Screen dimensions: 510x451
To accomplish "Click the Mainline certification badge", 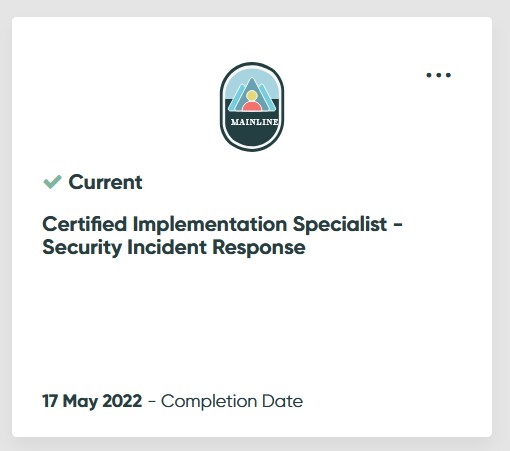I will click(252, 107).
